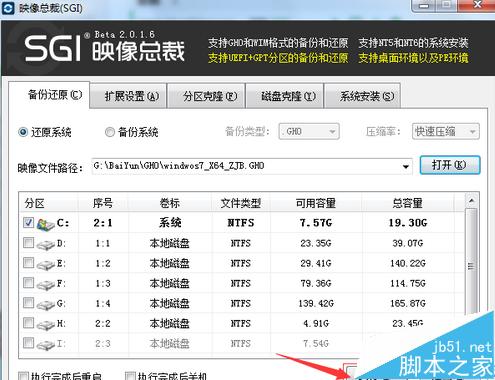The image size is (495, 380).
Task: Click the disk icon for drive G:
Action: click(x=46, y=305)
